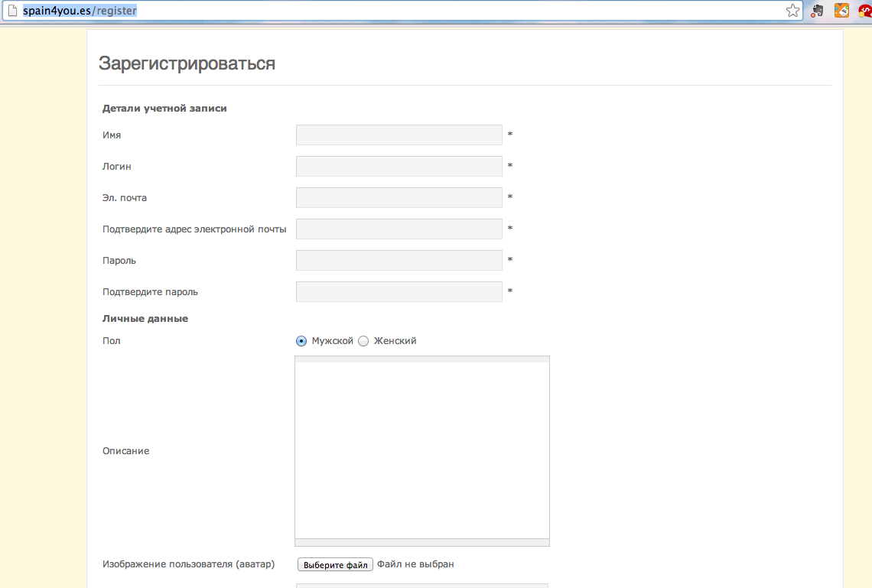Focus the Имя input field

tap(399, 135)
